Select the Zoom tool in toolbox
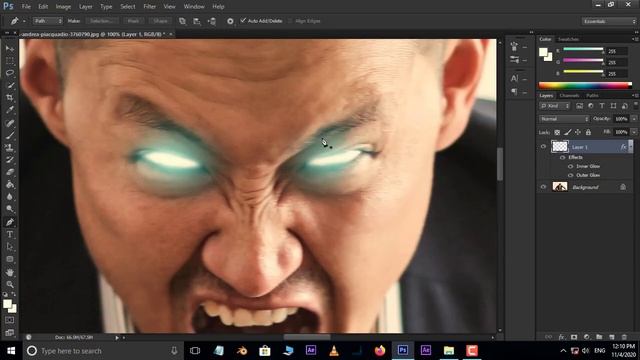640x360 pixels. 10,284
